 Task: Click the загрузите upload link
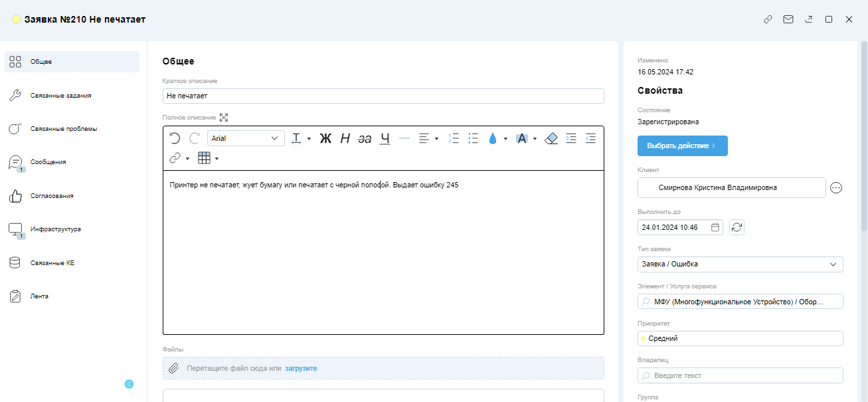tap(301, 368)
